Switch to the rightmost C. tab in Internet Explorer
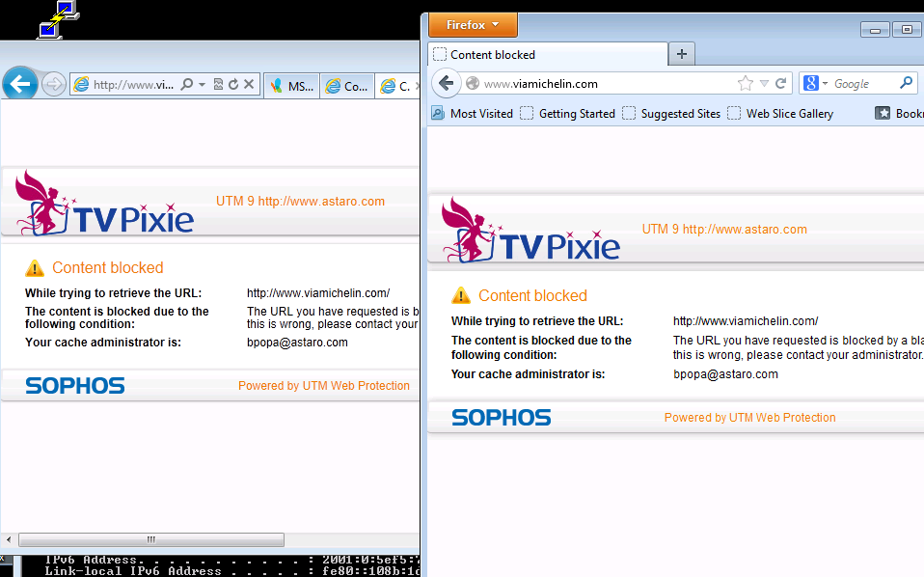This screenshot has height=577, width=924. [397, 86]
